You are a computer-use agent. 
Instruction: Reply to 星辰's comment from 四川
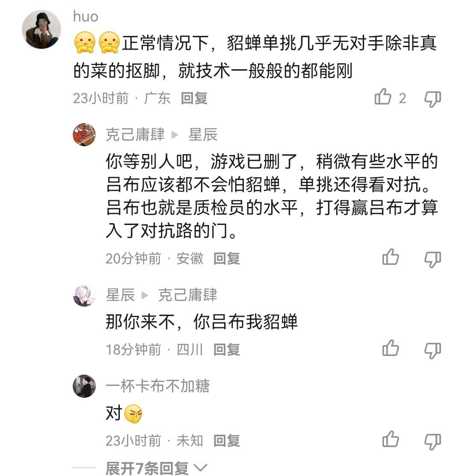227,349
